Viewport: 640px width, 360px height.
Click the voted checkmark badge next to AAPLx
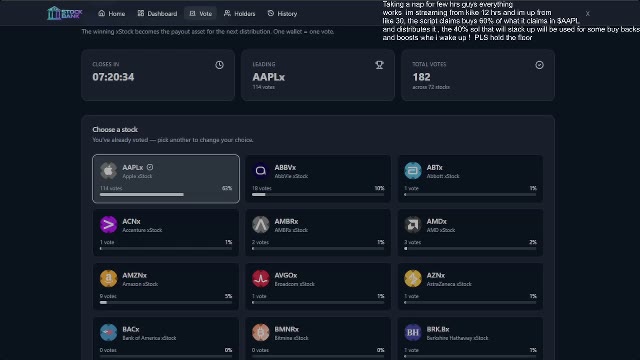[150, 167]
